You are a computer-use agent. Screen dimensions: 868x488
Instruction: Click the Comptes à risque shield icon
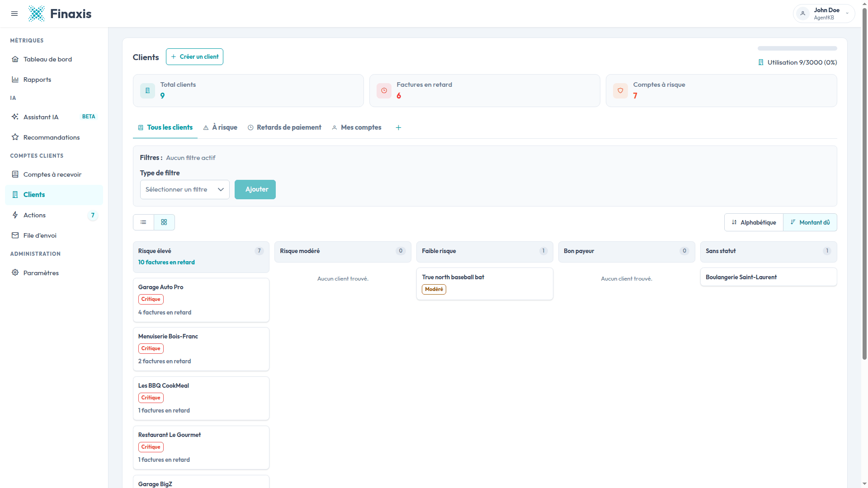click(x=620, y=90)
